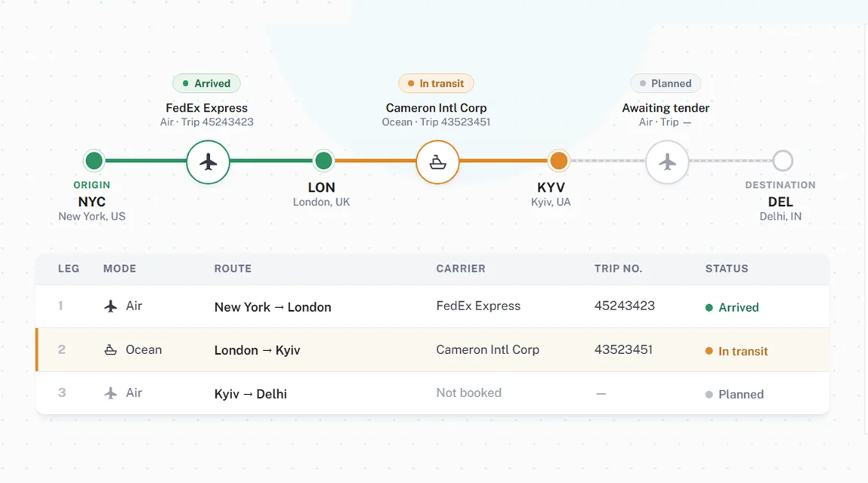The width and height of the screenshot is (868, 483).
Task: Click the Air · Trip 45243423 subtitle
Action: pyautogui.click(x=206, y=122)
